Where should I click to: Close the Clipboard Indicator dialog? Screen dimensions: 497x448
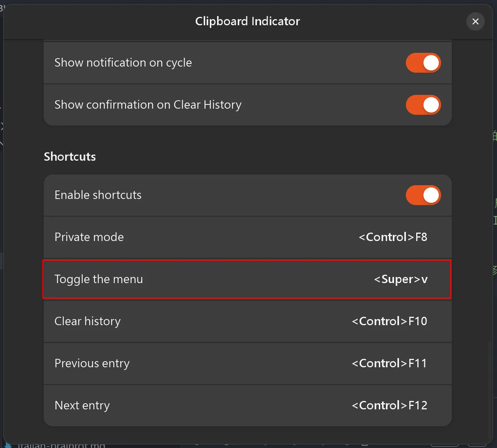(x=475, y=21)
